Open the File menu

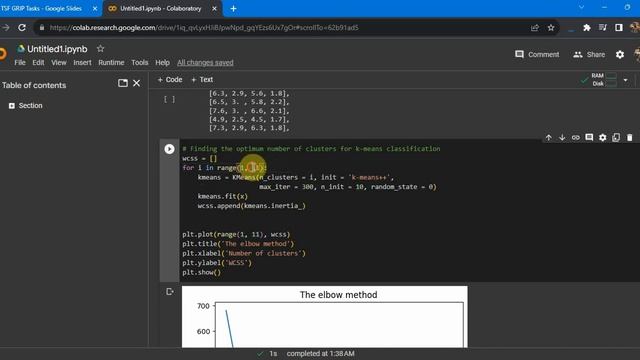tap(20, 62)
